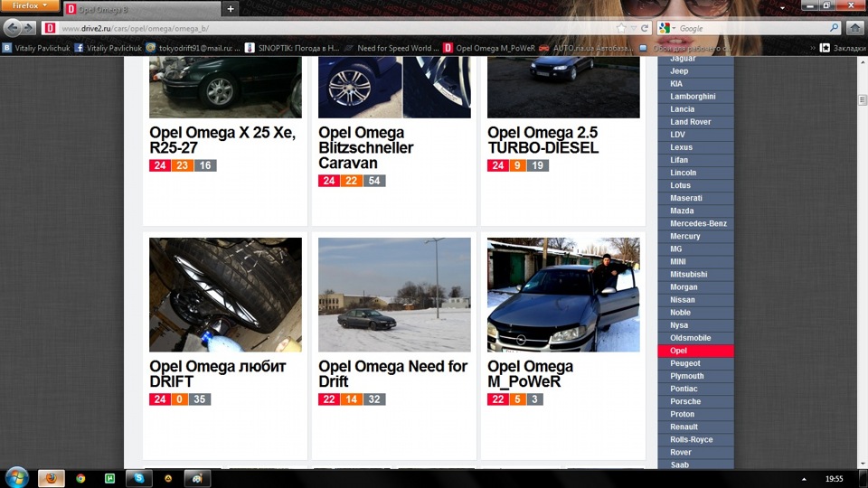
Task: Open the Opel Omega любит DRIFT title
Action: (x=218, y=374)
